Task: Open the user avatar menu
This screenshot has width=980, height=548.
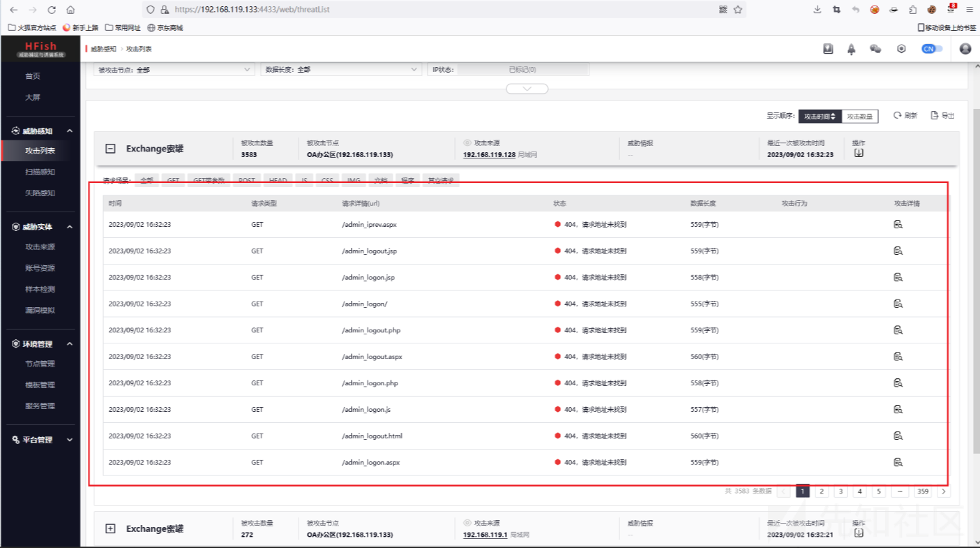Action: pos(965,49)
